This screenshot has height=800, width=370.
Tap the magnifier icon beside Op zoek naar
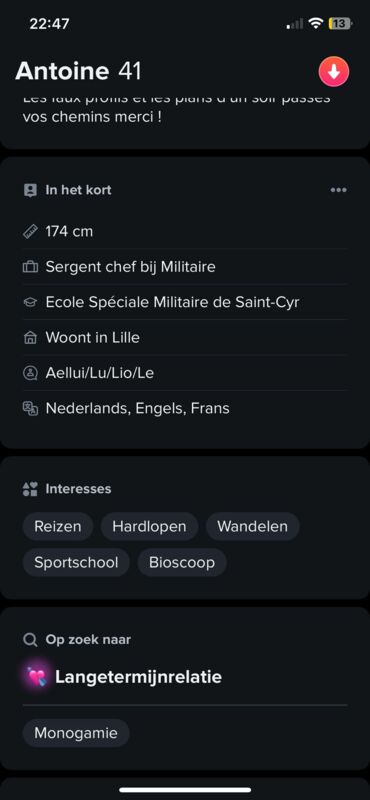(x=30, y=639)
